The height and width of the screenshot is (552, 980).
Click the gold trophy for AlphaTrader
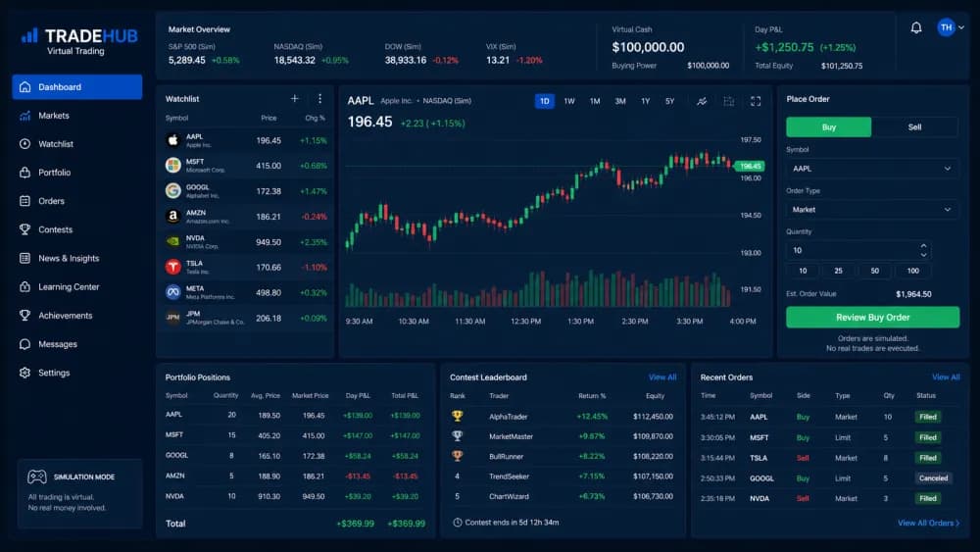point(457,416)
